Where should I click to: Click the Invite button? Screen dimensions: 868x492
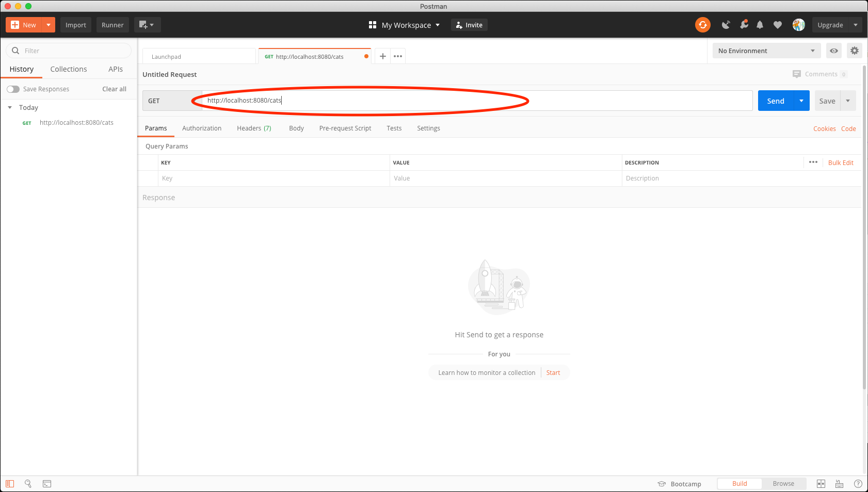(x=469, y=25)
